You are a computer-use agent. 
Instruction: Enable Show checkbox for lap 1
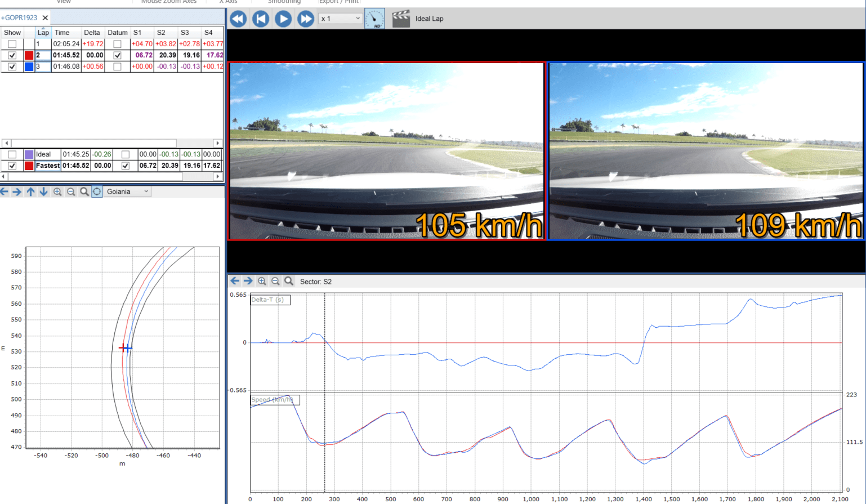(12, 44)
